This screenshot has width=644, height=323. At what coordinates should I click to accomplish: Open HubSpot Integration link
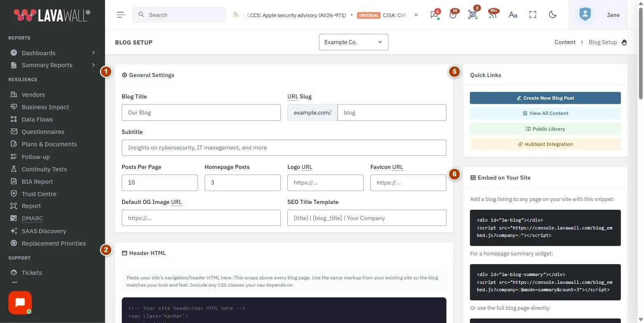tap(545, 144)
